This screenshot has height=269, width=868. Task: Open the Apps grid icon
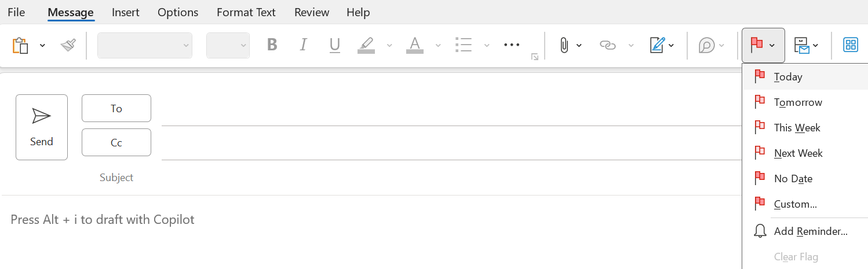point(851,45)
